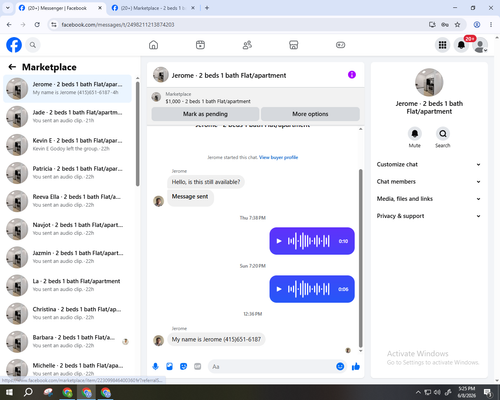Viewport: 500px width, 400px height.
Task: Open Facebook search magnifier icon
Action: point(33,45)
